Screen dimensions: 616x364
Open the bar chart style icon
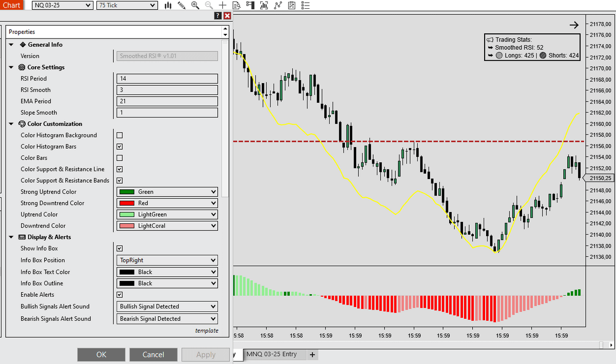(x=168, y=5)
